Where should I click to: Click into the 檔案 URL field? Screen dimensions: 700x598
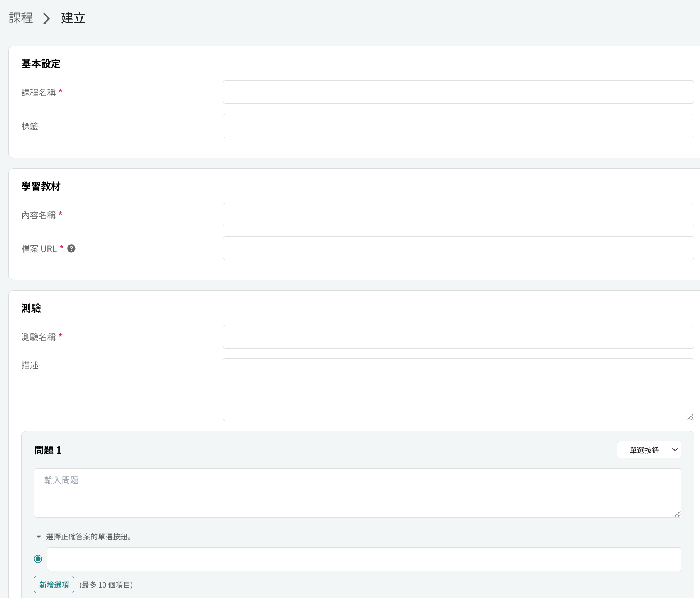point(458,248)
